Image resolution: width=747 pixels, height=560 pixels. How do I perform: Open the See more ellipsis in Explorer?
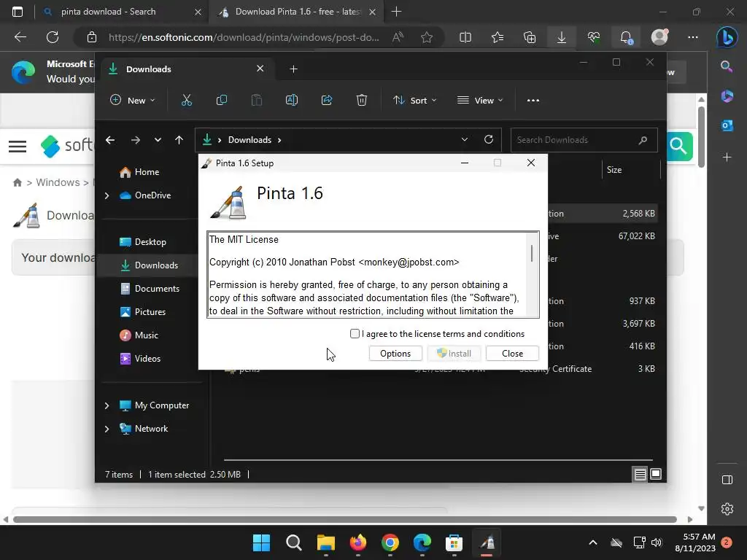coord(533,101)
